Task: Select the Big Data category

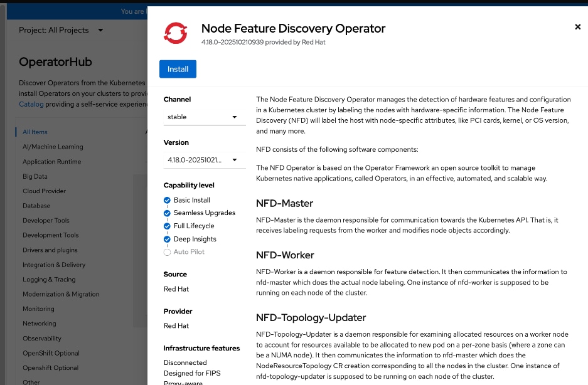Action: (x=35, y=176)
